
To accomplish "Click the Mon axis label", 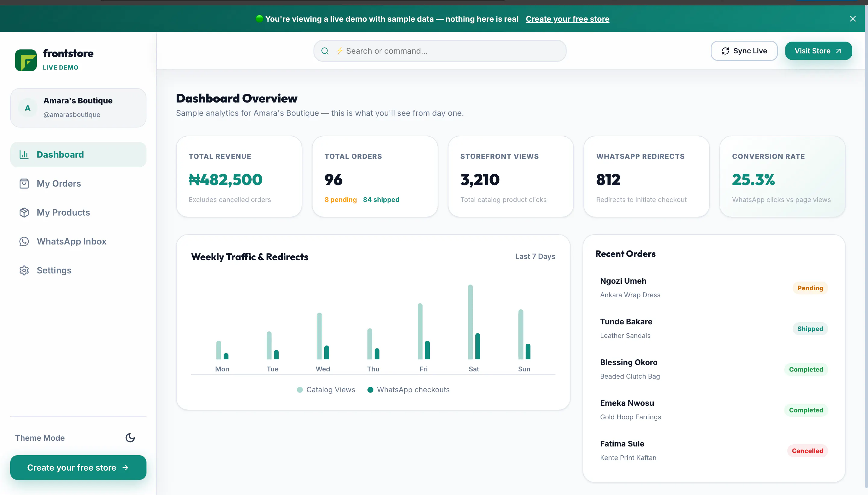I will 222,369.
